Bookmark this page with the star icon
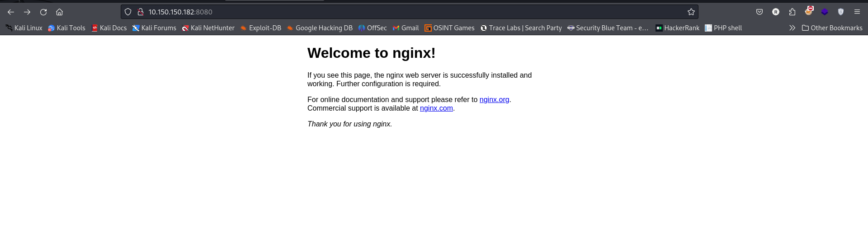Image resolution: width=868 pixels, height=233 pixels. click(691, 12)
